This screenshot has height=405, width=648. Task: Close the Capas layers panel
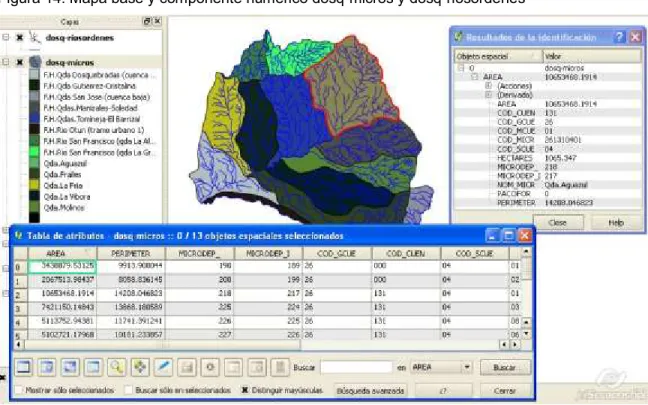157,21
